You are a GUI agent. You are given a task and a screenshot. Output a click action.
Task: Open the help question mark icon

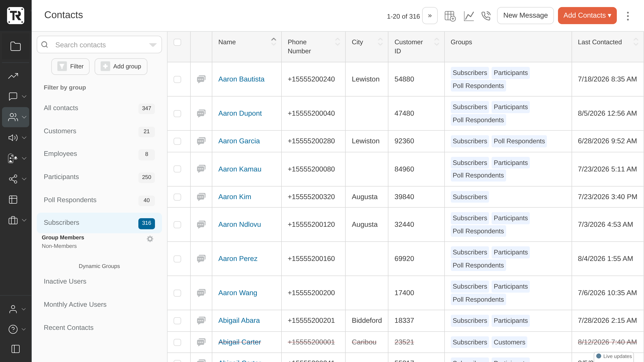[x=13, y=329]
